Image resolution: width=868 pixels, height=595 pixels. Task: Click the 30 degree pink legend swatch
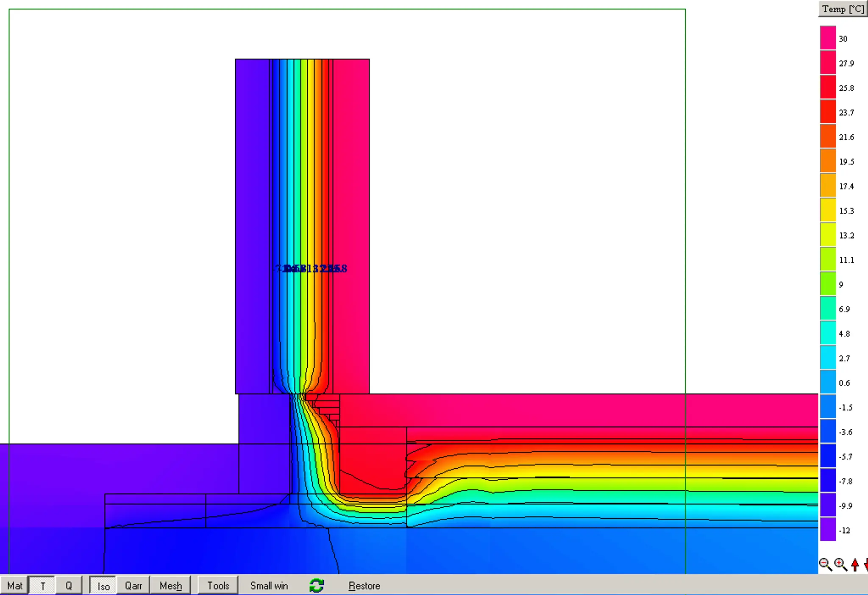click(828, 38)
